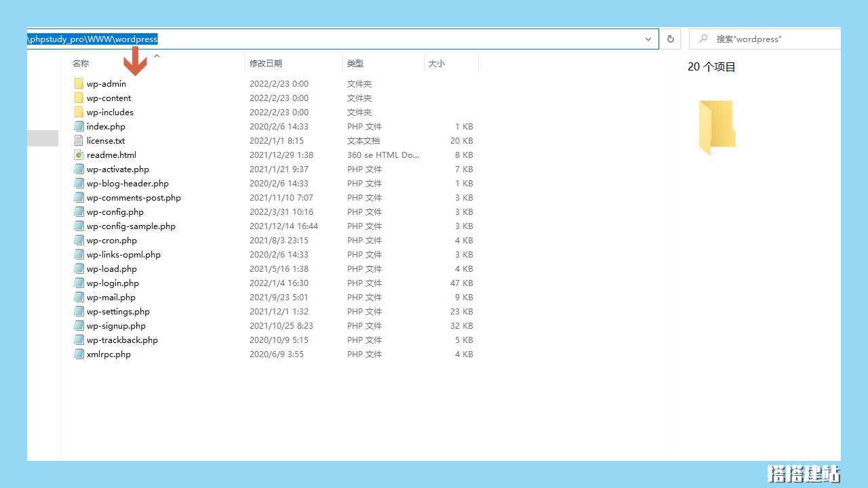Click the wp-activate.php file icon
Image resolution: width=868 pixels, height=488 pixels.
click(x=79, y=169)
